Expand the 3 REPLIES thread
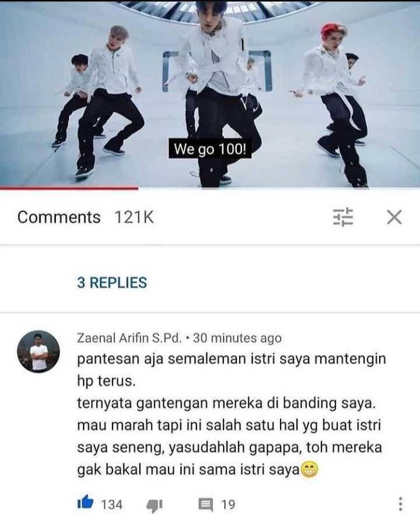 pyautogui.click(x=112, y=282)
